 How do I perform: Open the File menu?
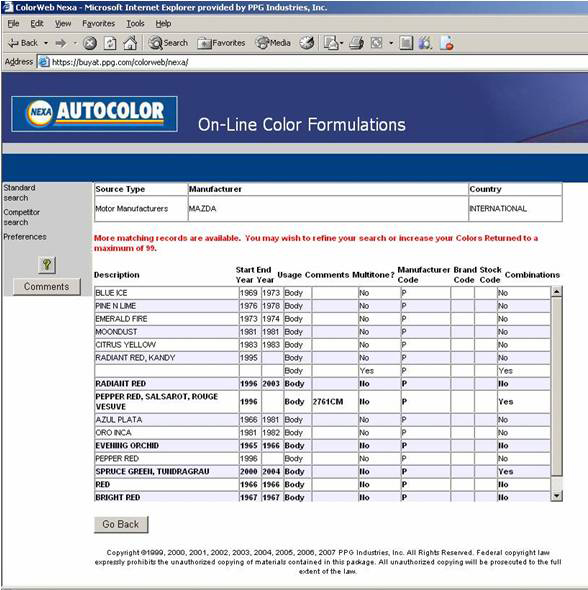pyautogui.click(x=13, y=24)
